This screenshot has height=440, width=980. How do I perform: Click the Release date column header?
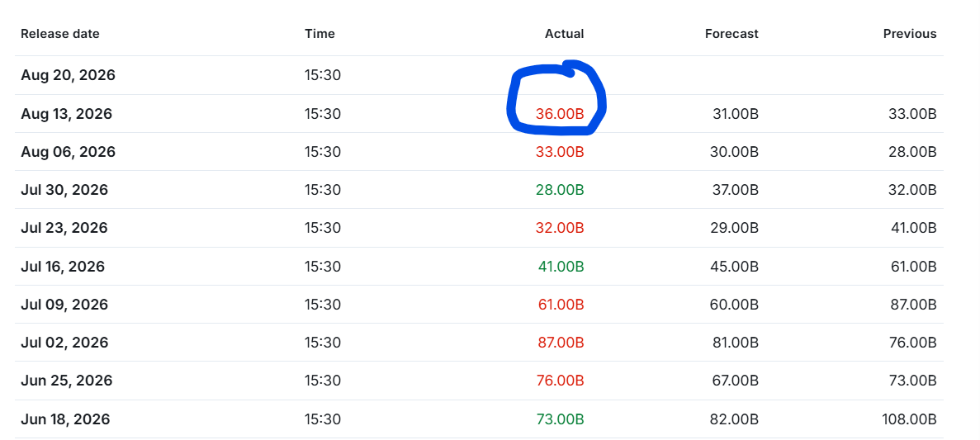coord(60,34)
